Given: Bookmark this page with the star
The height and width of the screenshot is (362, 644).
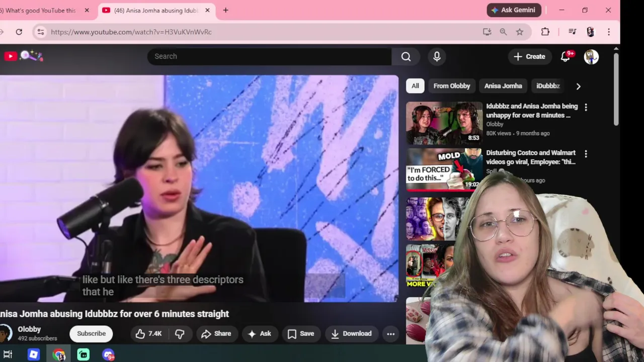Looking at the screenshot, I should click(520, 32).
